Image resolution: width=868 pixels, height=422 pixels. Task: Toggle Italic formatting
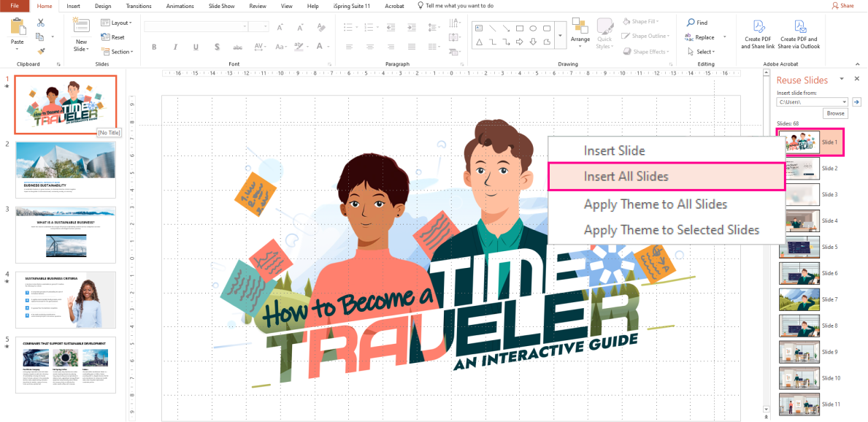[x=175, y=47]
